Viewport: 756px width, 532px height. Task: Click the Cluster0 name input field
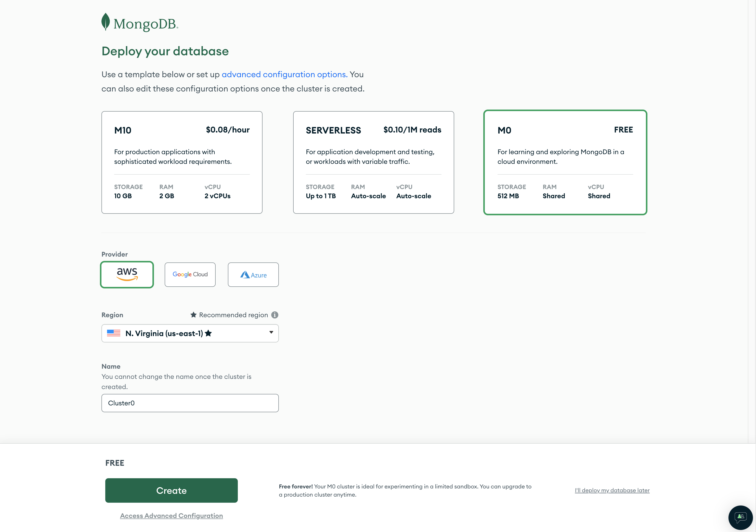190,403
